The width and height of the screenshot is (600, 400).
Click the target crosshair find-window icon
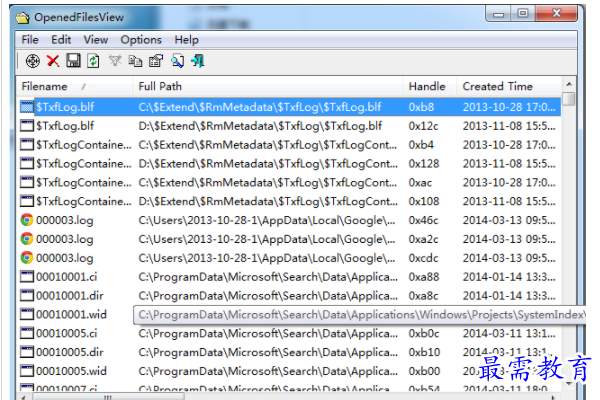[33, 61]
